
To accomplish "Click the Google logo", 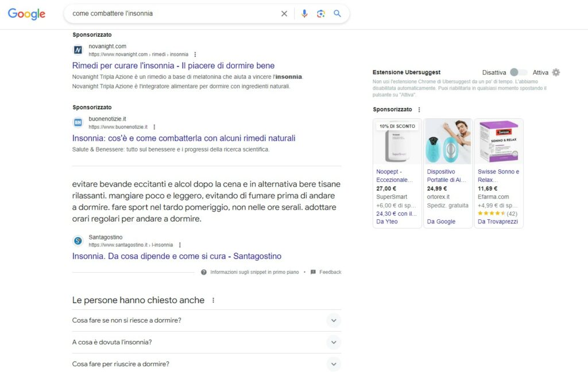I will (26, 14).
